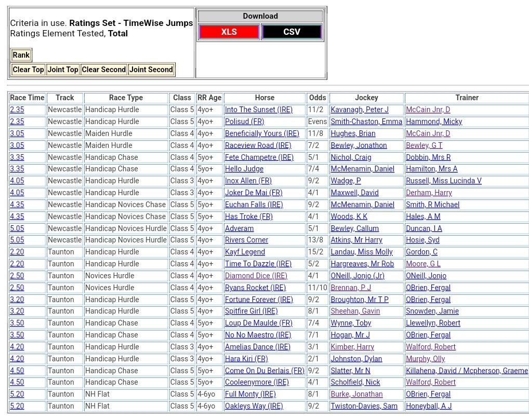Open the 5.20 race for Full Monty
Viewport: 529px width, 420px height.
pyautogui.click(x=17, y=394)
